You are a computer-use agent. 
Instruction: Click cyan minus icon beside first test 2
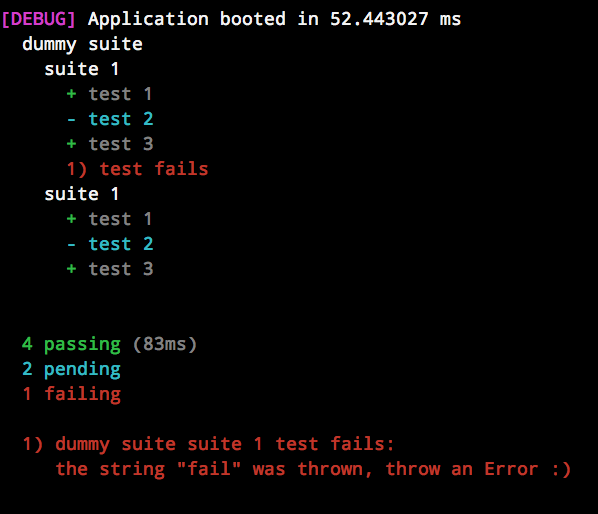pos(71,120)
